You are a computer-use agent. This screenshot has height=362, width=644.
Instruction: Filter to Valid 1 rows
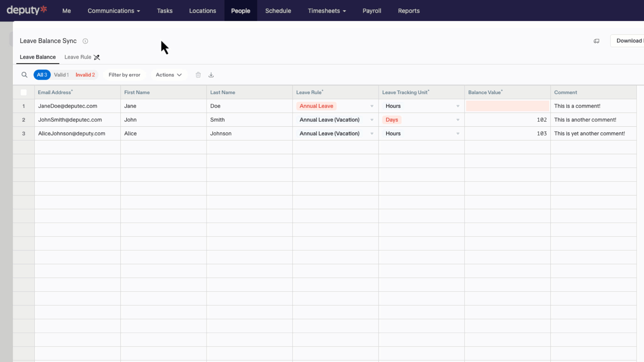click(x=61, y=75)
